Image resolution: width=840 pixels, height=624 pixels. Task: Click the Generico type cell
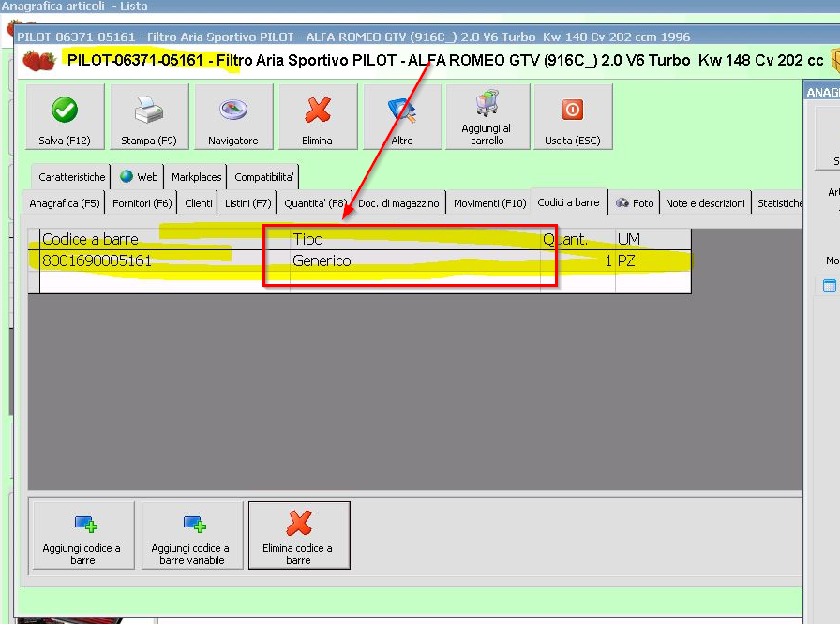(x=415, y=260)
